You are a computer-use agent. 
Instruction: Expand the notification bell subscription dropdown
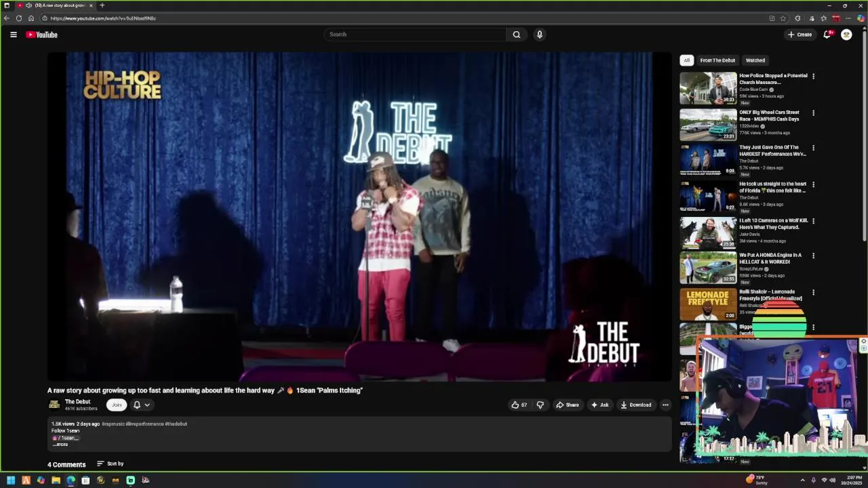[x=142, y=405]
